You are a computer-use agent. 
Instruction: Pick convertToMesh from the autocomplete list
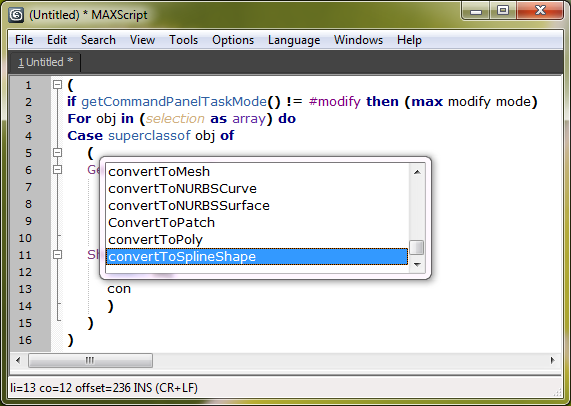click(x=257, y=172)
